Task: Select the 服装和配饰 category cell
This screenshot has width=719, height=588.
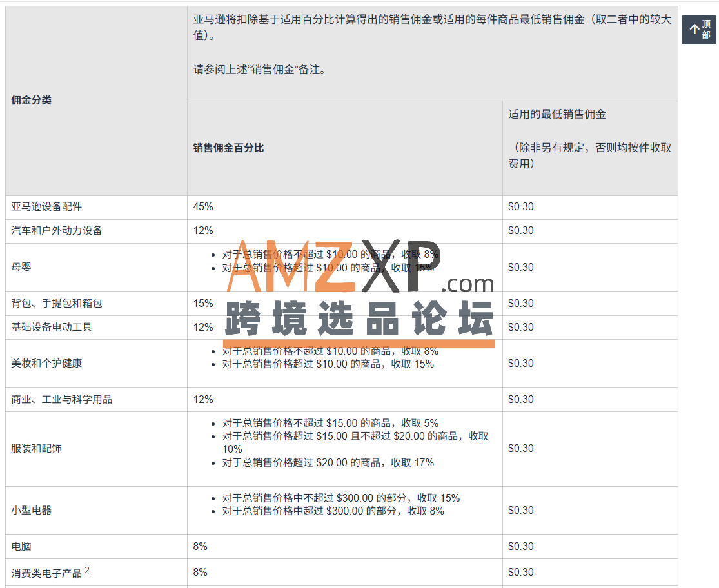Action: (x=37, y=449)
